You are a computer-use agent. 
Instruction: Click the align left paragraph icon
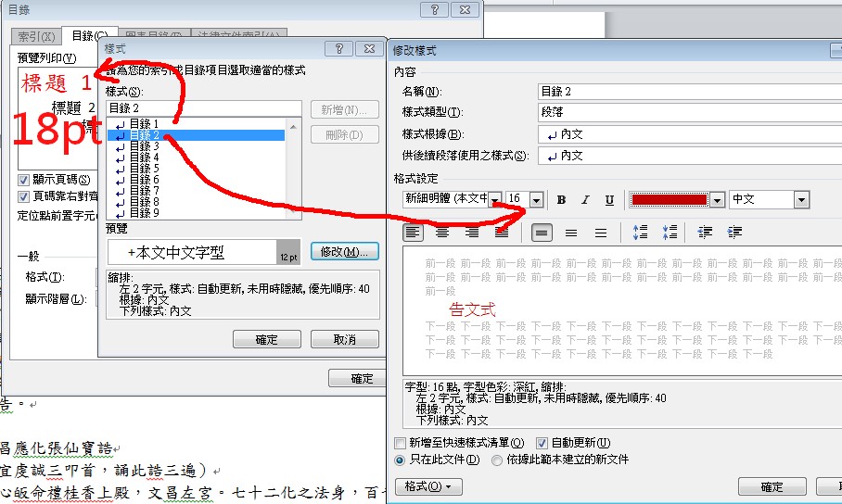[x=413, y=233]
